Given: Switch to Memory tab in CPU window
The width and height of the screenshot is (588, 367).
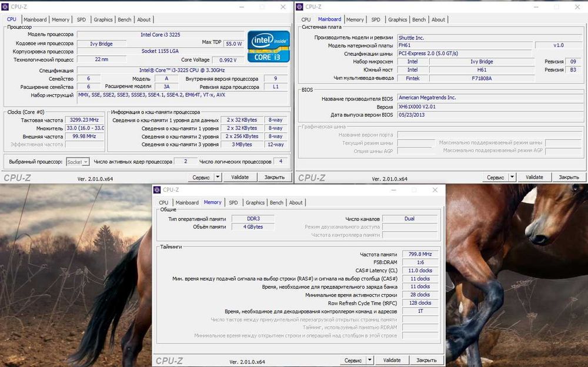Looking at the screenshot, I should 61,19.
